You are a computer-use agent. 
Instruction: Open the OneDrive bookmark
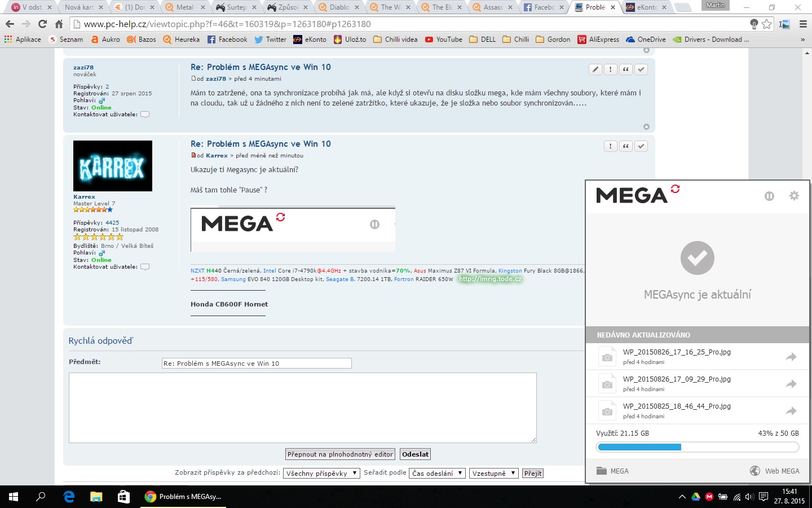click(x=646, y=40)
